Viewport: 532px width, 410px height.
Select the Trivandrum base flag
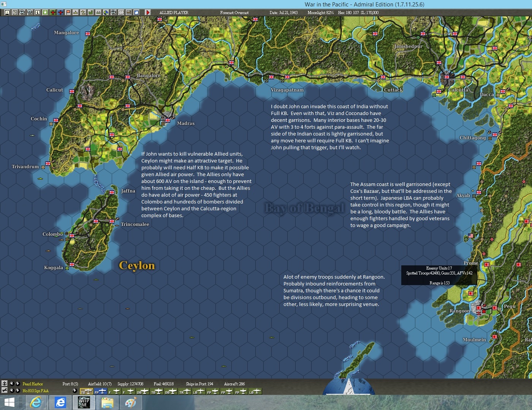click(48, 163)
